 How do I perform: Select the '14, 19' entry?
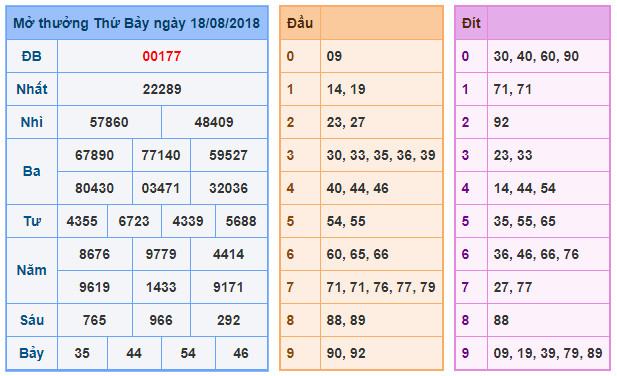pyautogui.click(x=346, y=89)
